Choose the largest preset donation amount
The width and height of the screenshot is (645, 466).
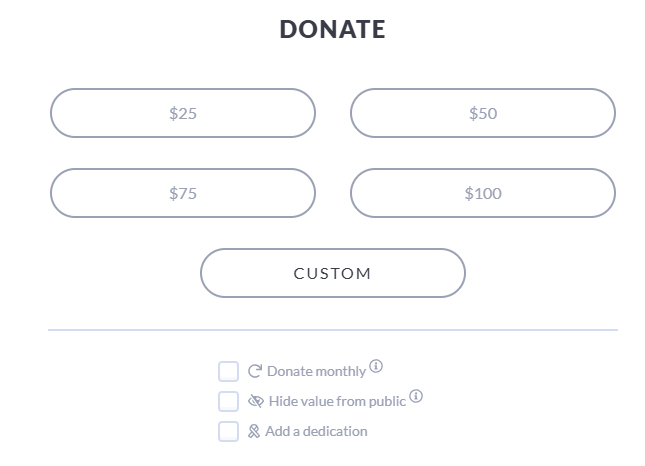tap(483, 193)
